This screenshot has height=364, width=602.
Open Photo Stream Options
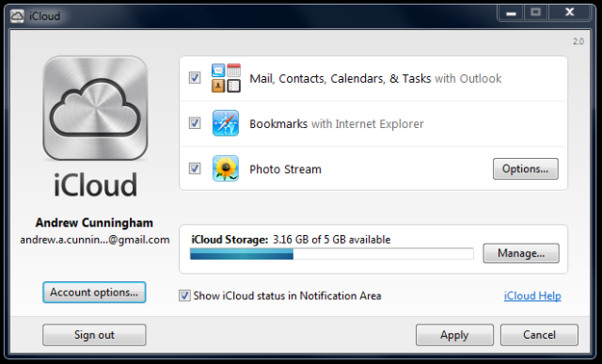tap(526, 169)
